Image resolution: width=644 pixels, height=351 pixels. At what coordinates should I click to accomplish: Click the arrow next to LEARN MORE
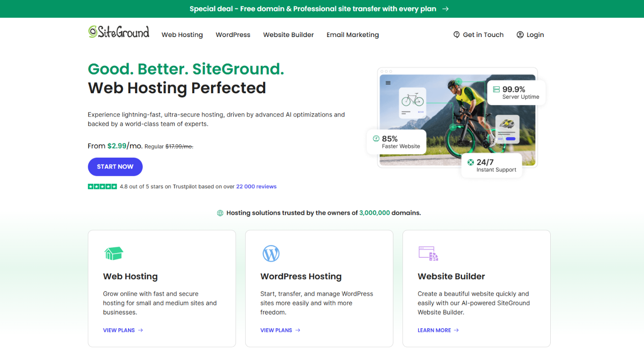pos(456,330)
